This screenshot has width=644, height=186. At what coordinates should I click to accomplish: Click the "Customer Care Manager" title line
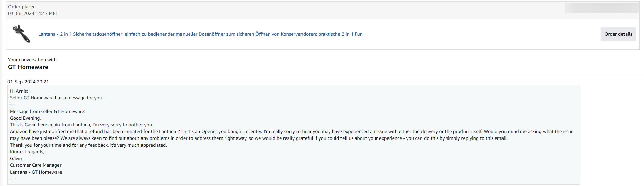tap(36, 165)
